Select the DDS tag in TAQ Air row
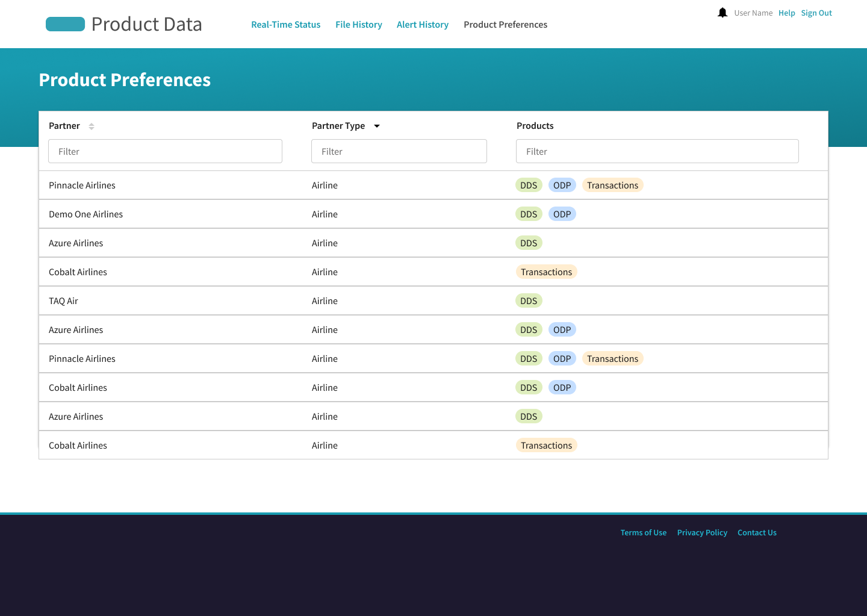 pos(529,301)
